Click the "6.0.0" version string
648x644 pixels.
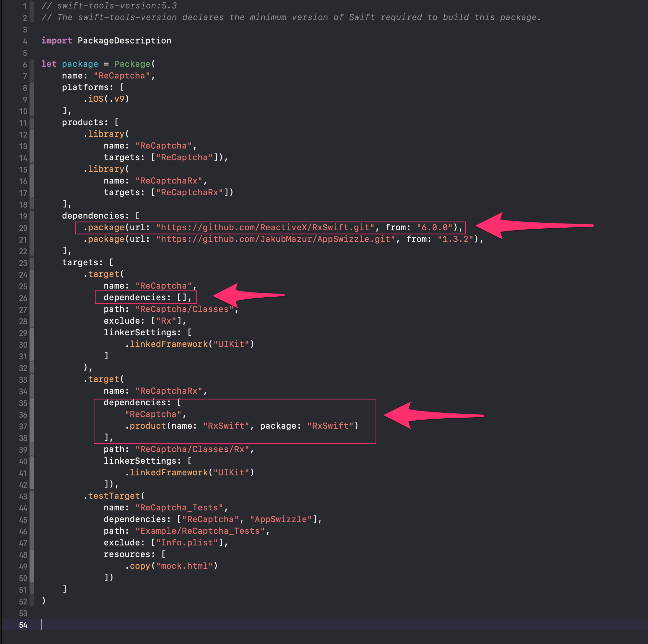pos(434,227)
